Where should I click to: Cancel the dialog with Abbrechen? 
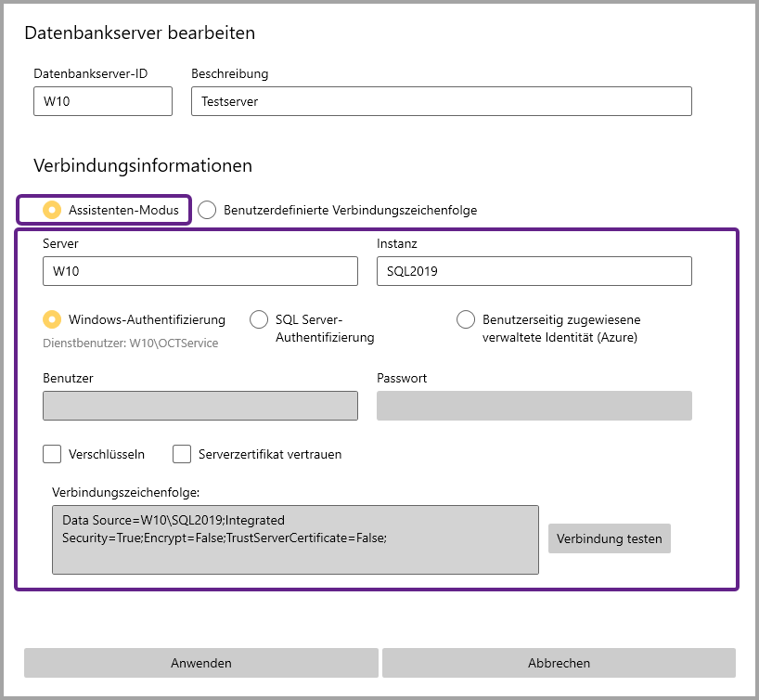pos(559,663)
